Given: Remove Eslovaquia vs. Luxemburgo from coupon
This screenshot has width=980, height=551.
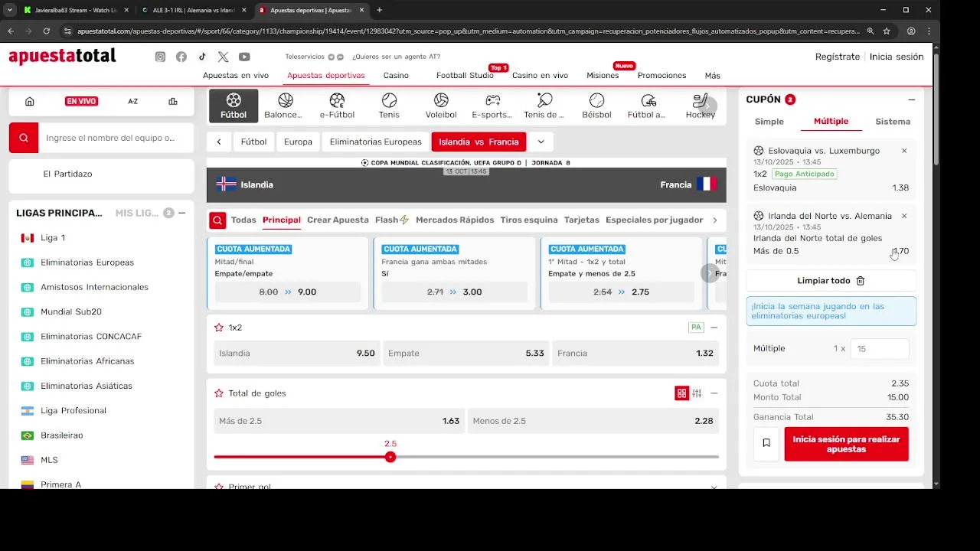Looking at the screenshot, I should (904, 151).
